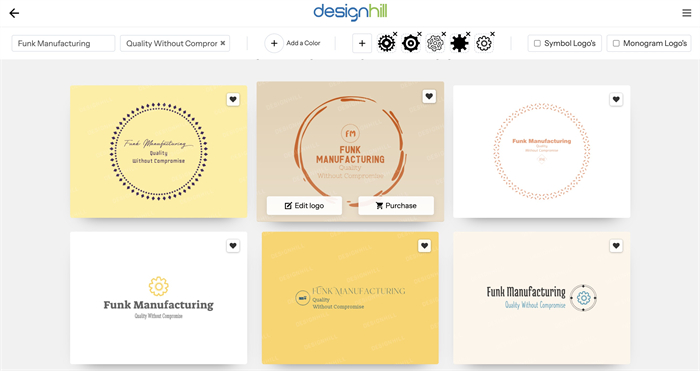
Task: Clear the slogan field with X
Action: pyautogui.click(x=223, y=43)
